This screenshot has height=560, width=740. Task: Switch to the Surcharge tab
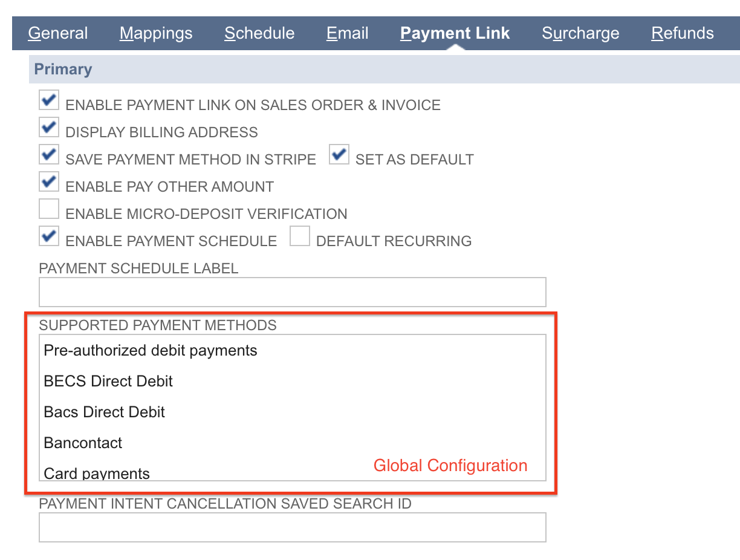tap(580, 33)
